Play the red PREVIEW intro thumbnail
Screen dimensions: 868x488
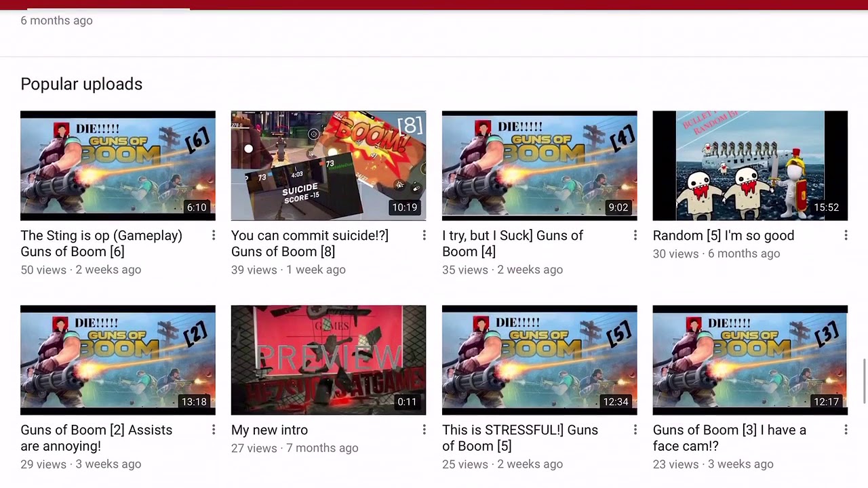[x=328, y=360]
